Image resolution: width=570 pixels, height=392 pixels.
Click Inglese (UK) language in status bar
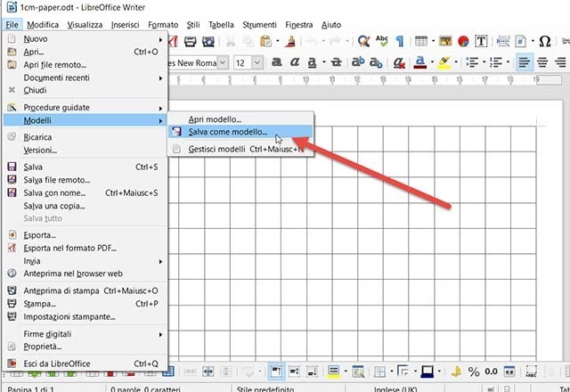click(x=395, y=388)
